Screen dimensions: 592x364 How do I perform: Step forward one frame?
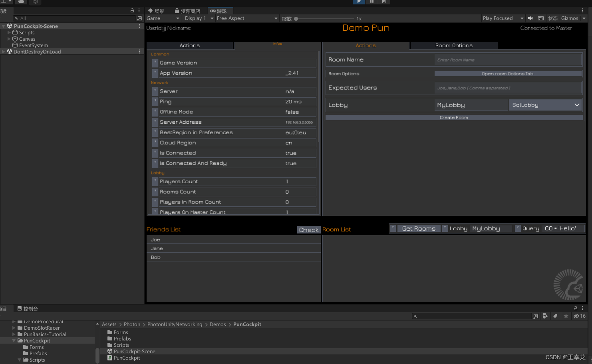click(x=384, y=2)
